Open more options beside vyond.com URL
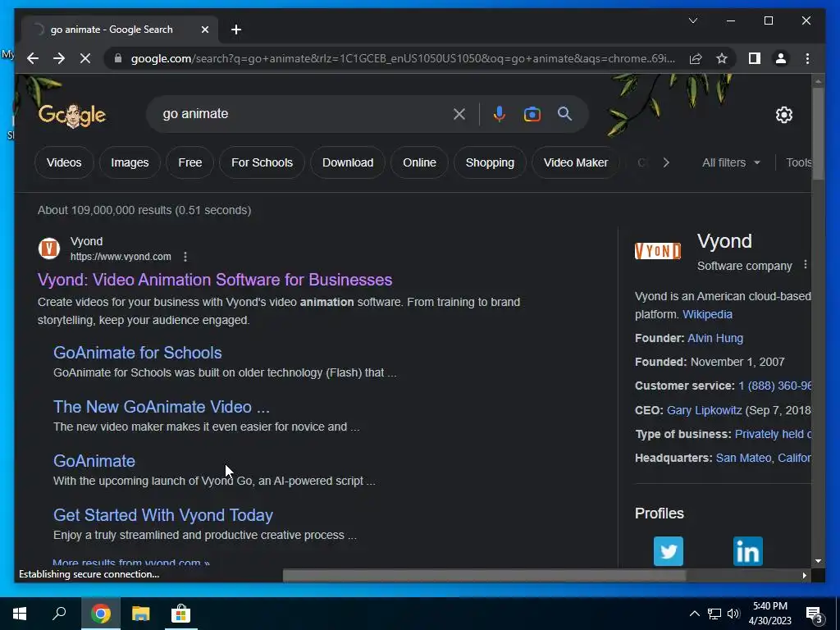This screenshot has width=840, height=630. 185,257
